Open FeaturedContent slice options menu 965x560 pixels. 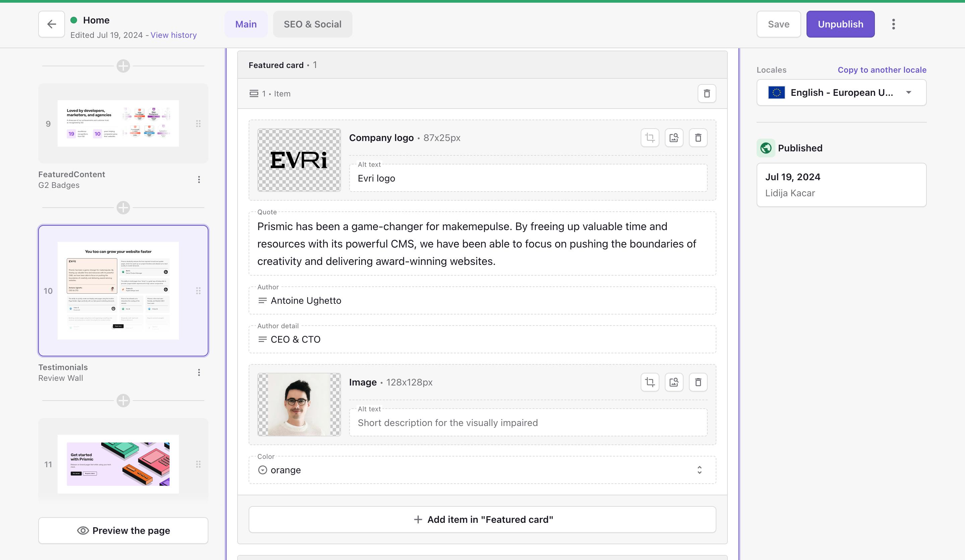pyautogui.click(x=199, y=180)
